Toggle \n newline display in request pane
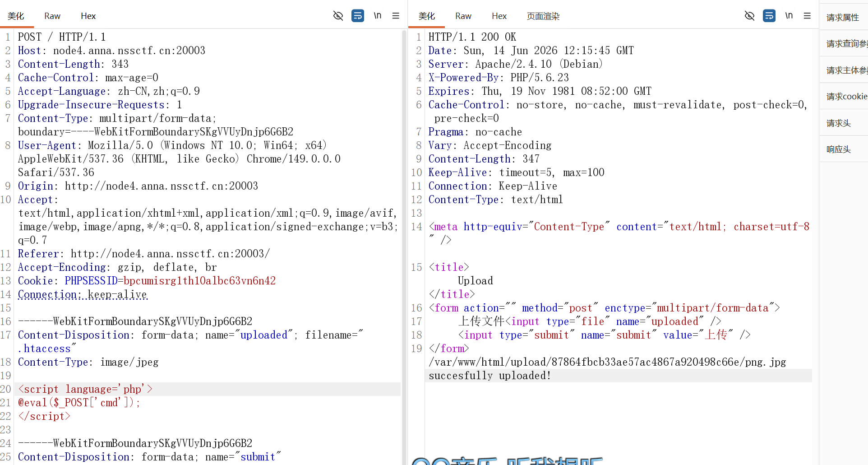The height and width of the screenshot is (465, 868). [378, 16]
